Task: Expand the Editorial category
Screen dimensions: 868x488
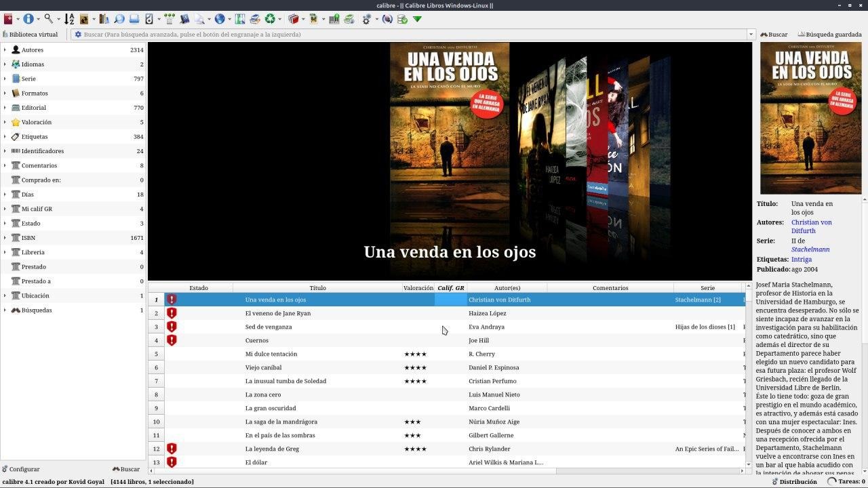Action: click(5, 108)
